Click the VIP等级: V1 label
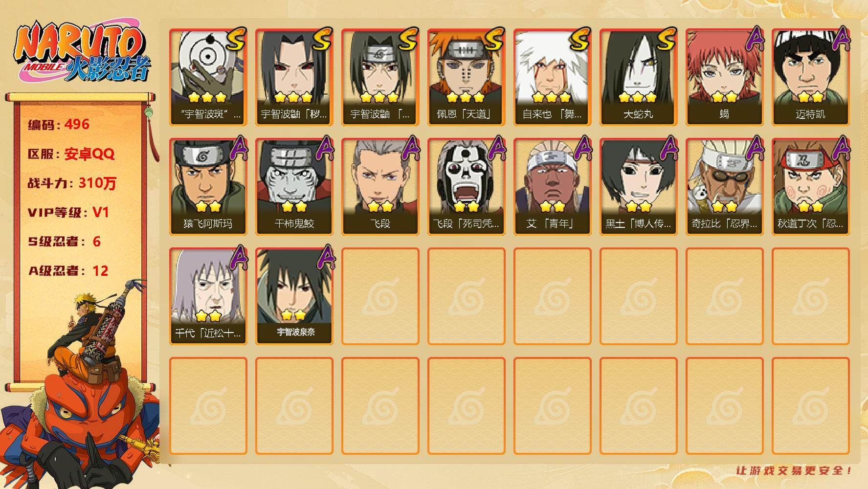This screenshot has width=868, height=489. [68, 212]
